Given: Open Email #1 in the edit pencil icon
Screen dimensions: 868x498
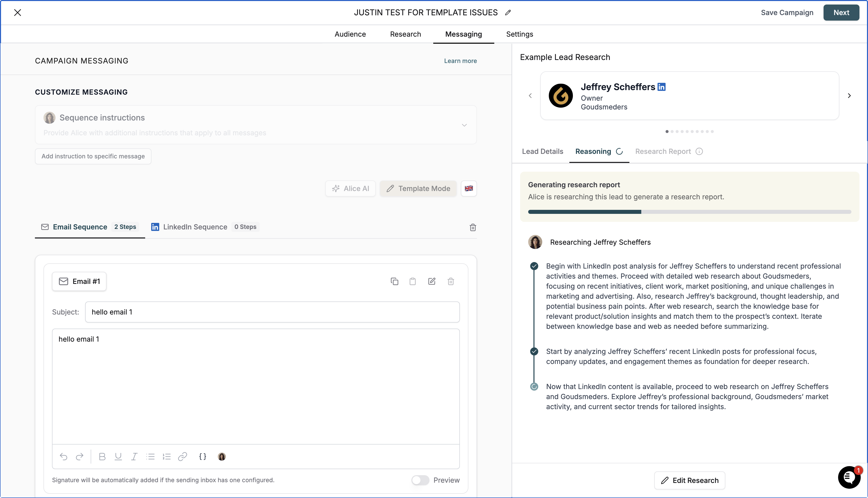Looking at the screenshot, I should tap(431, 281).
